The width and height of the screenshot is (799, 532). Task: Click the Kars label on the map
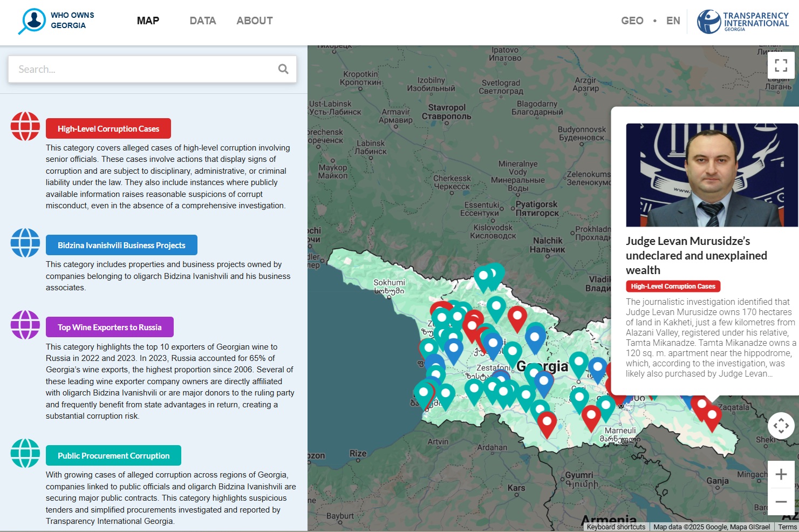tap(516, 488)
